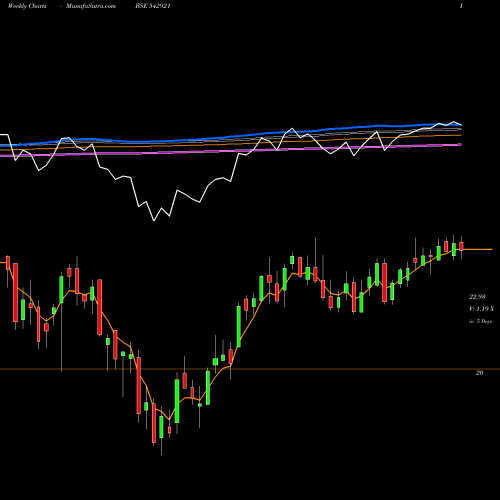Viewport: 500px width, 500px height.
Task: Click the 22.93 price value
Action: click(x=477, y=296)
